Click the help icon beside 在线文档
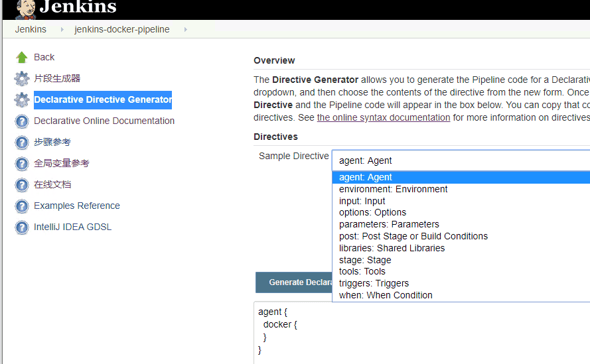 [x=22, y=185]
